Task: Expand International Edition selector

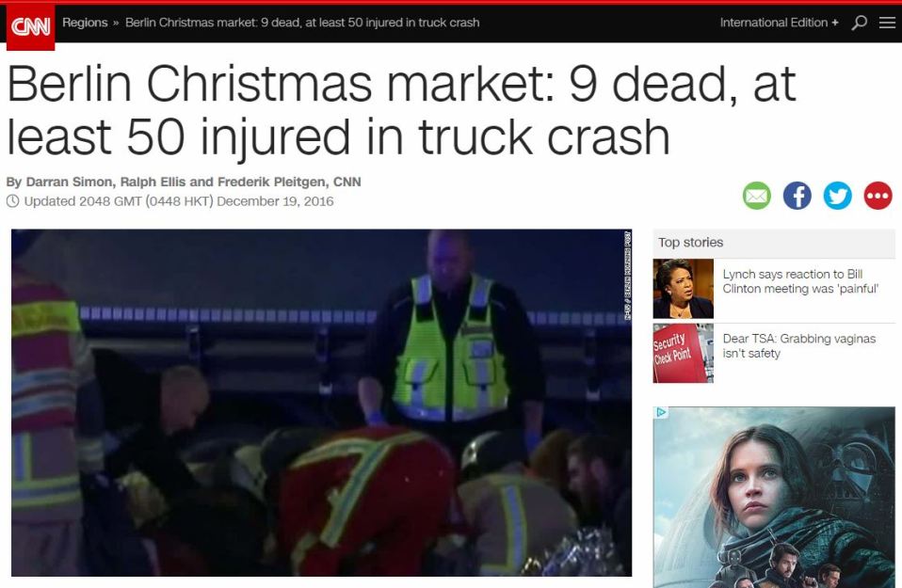Action: coord(779,23)
